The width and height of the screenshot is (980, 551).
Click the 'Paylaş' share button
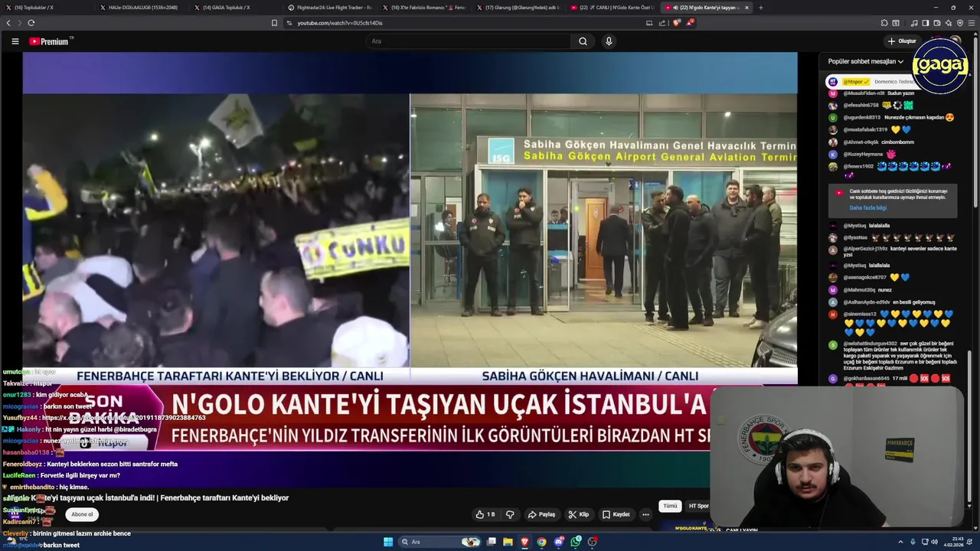tap(541, 514)
